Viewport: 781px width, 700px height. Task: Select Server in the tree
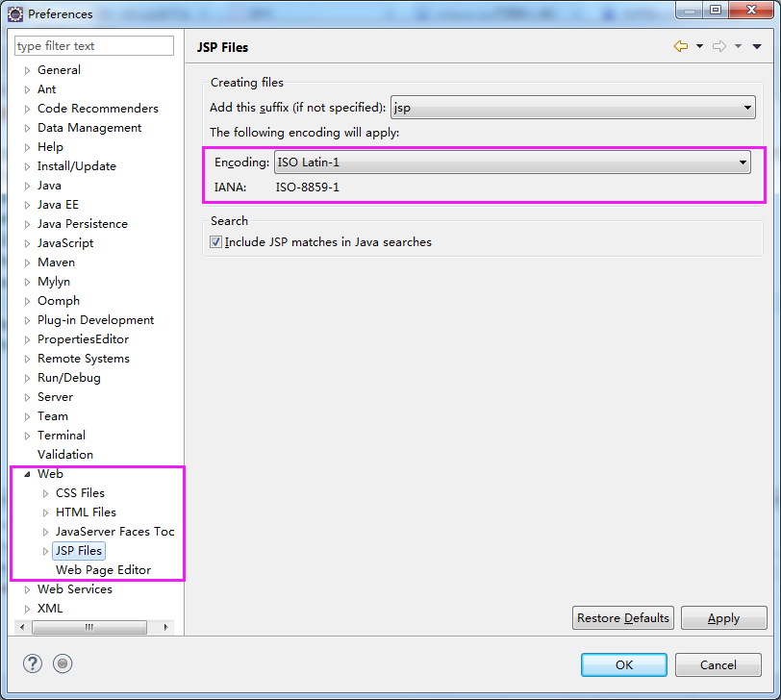pos(55,397)
